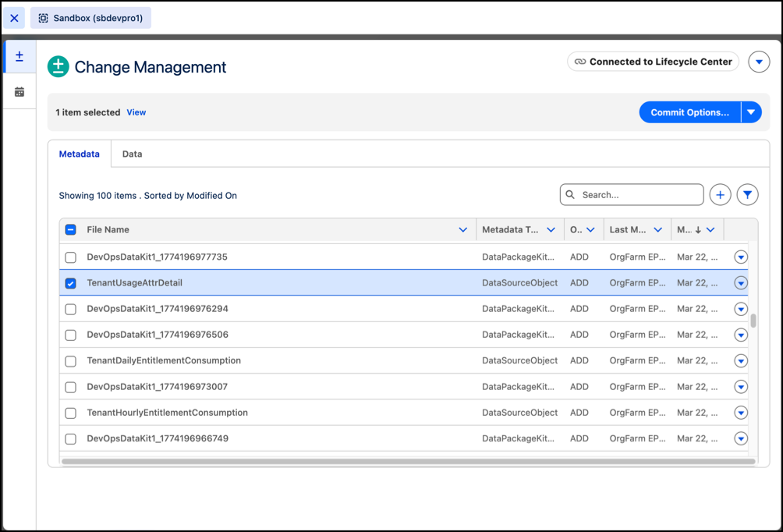
Task: Close the sandbox tab with the X icon
Action: tap(14, 18)
